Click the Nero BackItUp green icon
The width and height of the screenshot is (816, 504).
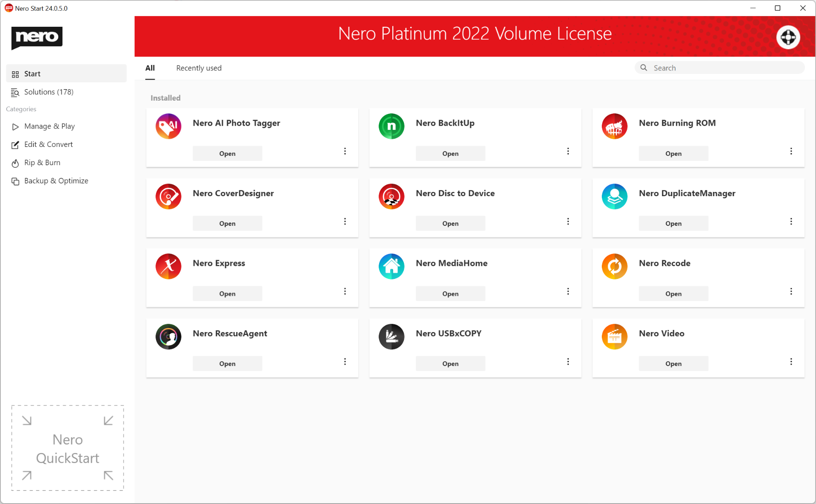coord(391,126)
